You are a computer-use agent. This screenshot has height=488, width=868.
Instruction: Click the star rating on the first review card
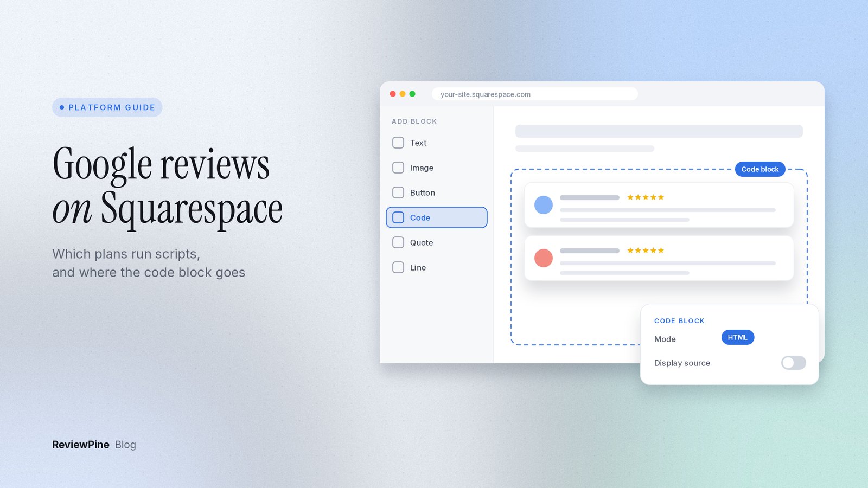(x=646, y=197)
